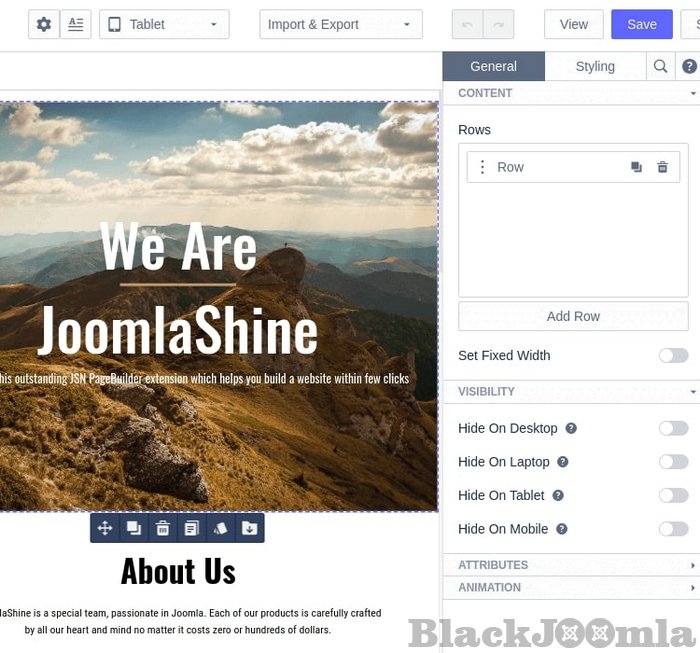Click the download-folder icon in the section toolbar
Viewport: 700px width, 653px height.
click(x=250, y=528)
